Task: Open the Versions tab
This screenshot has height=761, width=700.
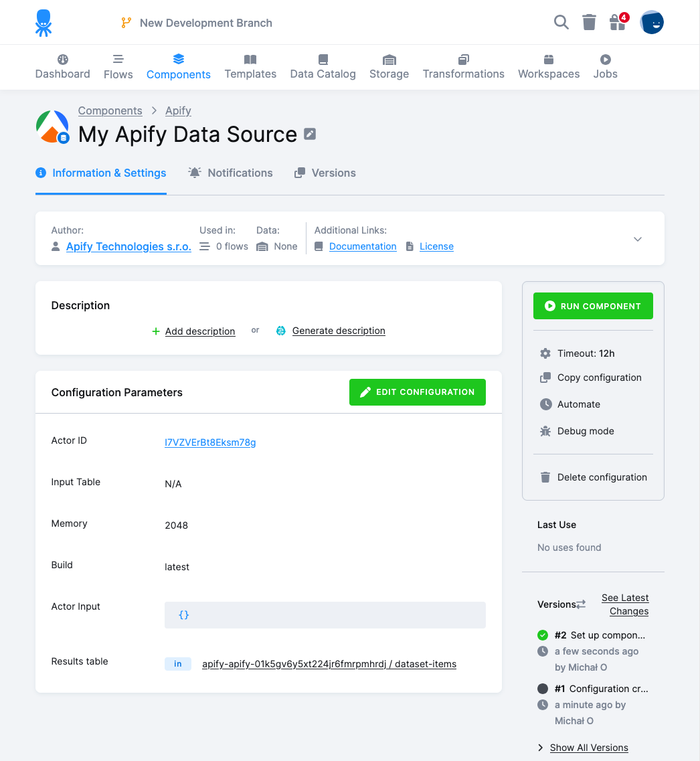Action: click(325, 173)
